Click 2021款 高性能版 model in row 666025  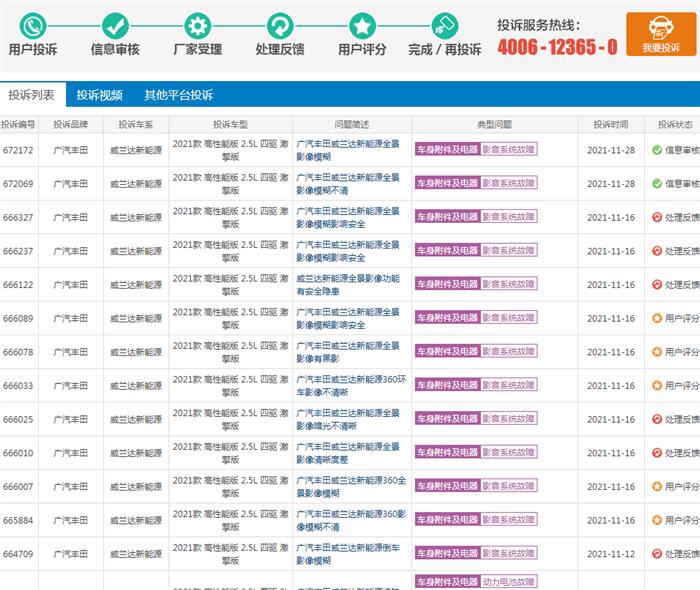tap(230, 420)
